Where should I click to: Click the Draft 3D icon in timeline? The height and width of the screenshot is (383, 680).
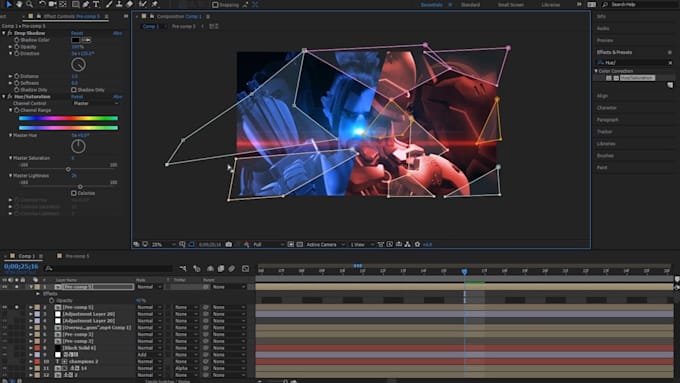(196, 269)
